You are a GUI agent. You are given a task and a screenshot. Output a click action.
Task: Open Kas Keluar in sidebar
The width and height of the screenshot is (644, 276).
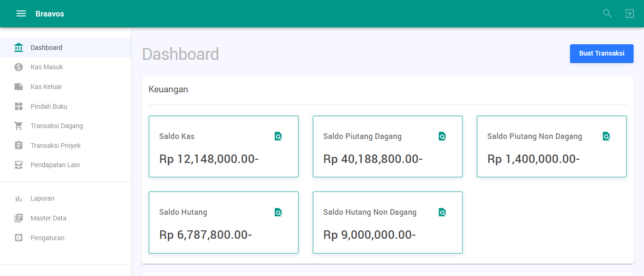(x=46, y=87)
